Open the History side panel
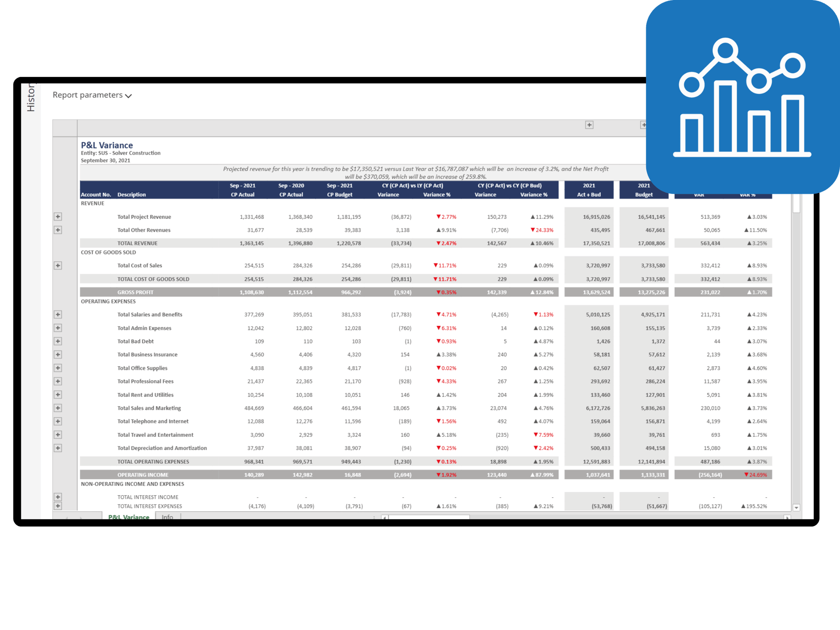840x630 pixels. (x=31, y=97)
